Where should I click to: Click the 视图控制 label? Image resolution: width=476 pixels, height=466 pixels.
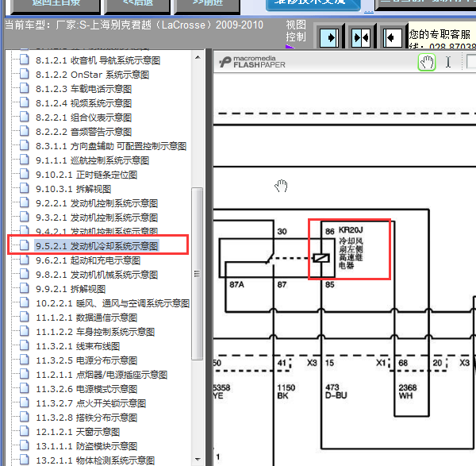click(296, 31)
